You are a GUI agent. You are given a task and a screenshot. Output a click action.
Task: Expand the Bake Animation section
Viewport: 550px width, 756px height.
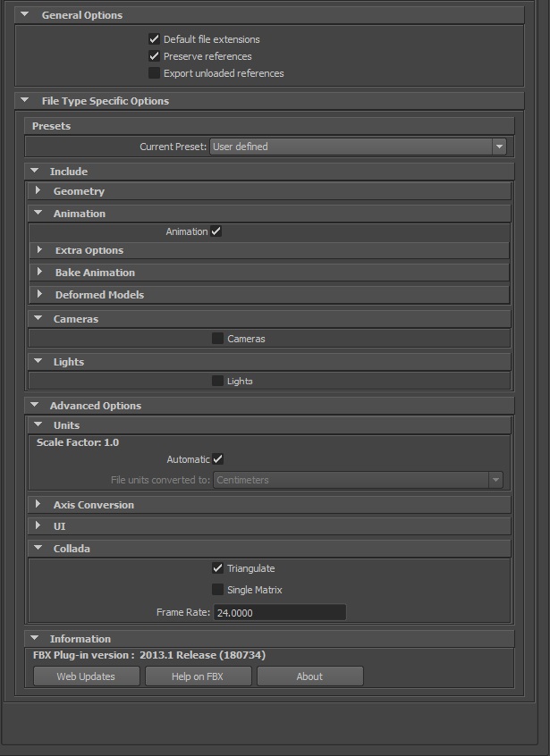pos(38,273)
